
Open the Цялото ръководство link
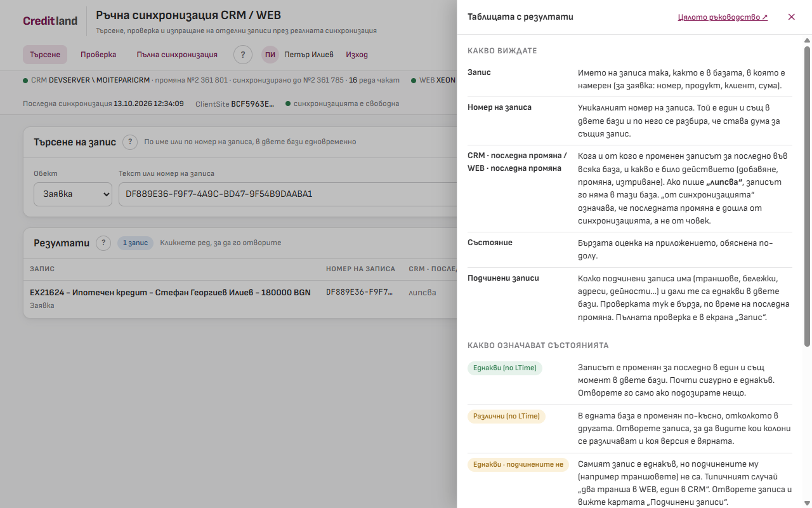(x=723, y=17)
